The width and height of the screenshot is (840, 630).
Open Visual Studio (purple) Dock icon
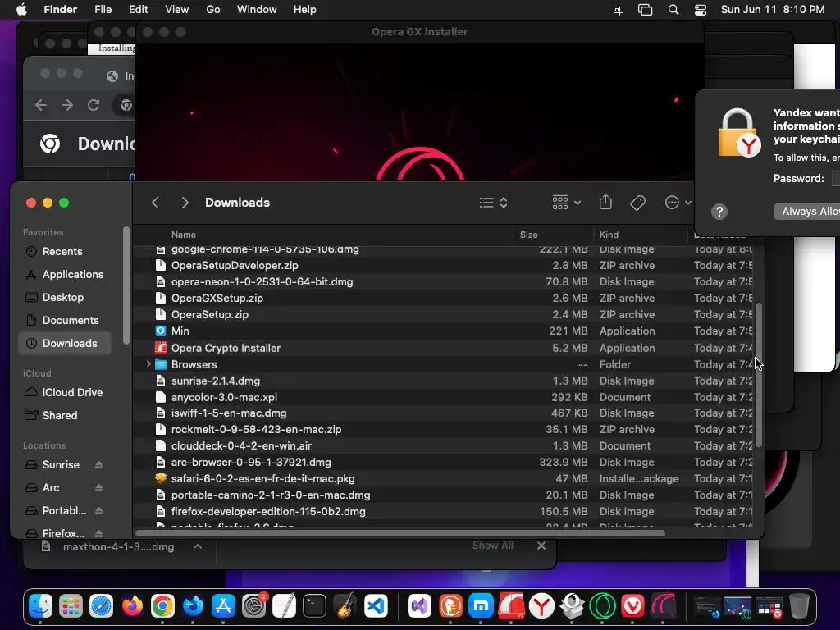click(419, 606)
